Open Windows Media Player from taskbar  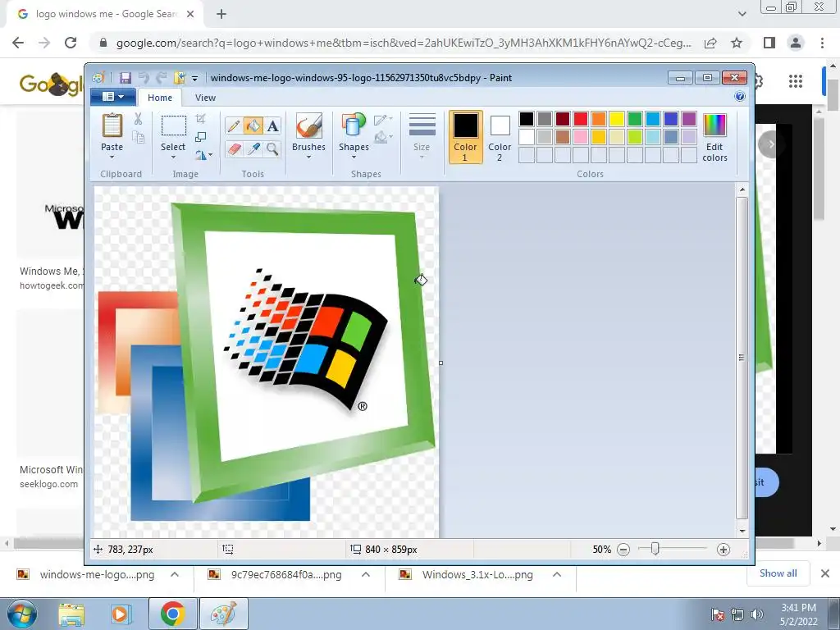click(121, 614)
